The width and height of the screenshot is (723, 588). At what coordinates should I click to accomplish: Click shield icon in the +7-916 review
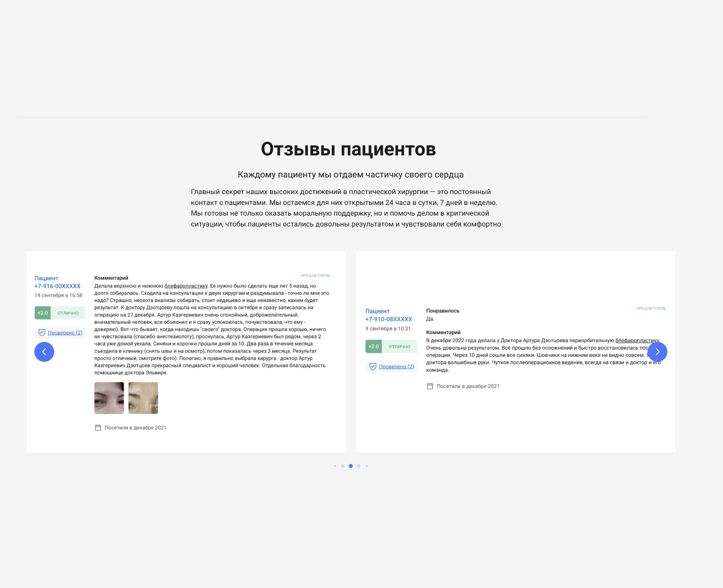coord(42,333)
